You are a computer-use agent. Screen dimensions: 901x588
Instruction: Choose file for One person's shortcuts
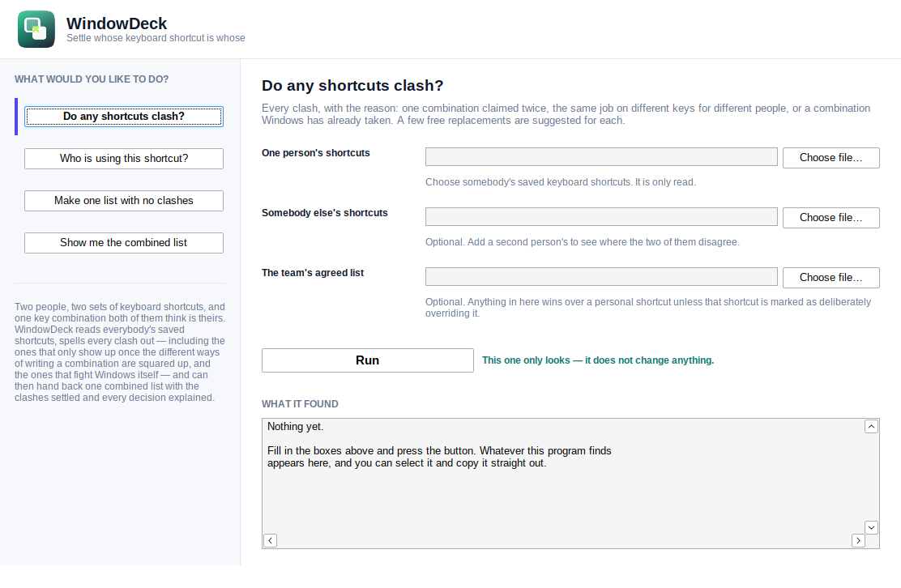coord(831,157)
